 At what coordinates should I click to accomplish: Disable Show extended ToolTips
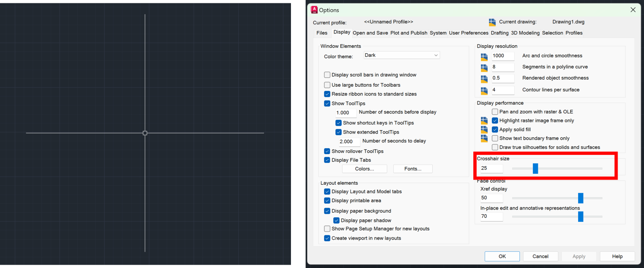click(x=338, y=132)
